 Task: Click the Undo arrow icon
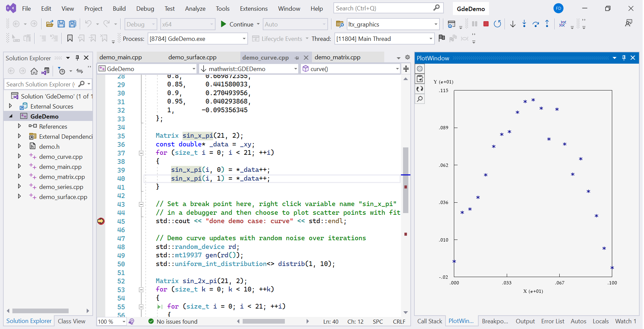88,24
